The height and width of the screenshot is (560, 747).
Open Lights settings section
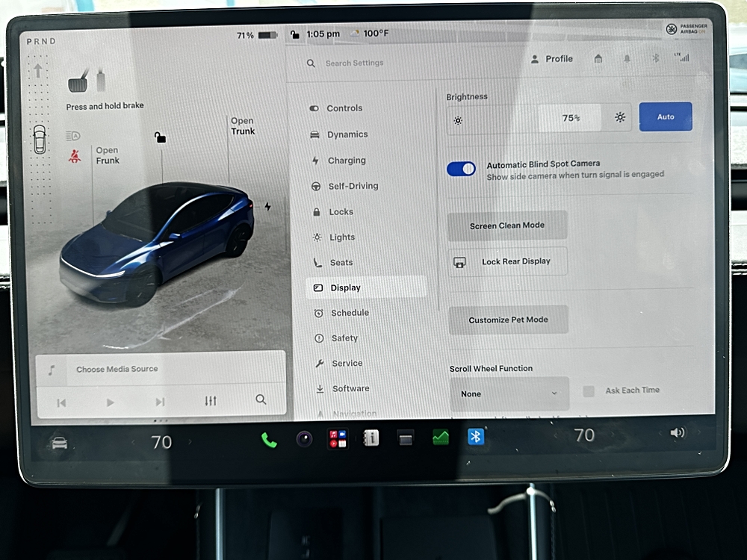pos(333,237)
